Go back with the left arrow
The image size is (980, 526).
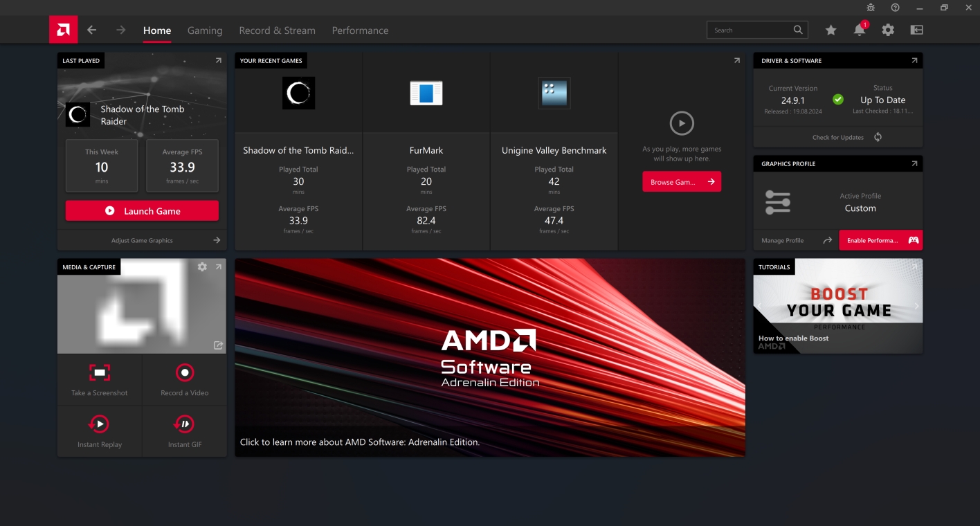(92, 30)
